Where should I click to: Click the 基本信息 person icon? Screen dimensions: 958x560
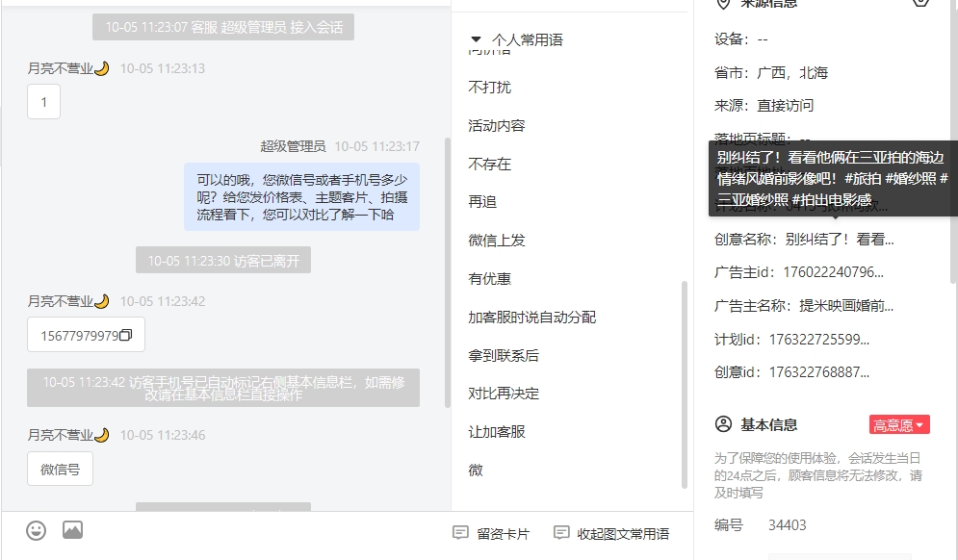723,423
